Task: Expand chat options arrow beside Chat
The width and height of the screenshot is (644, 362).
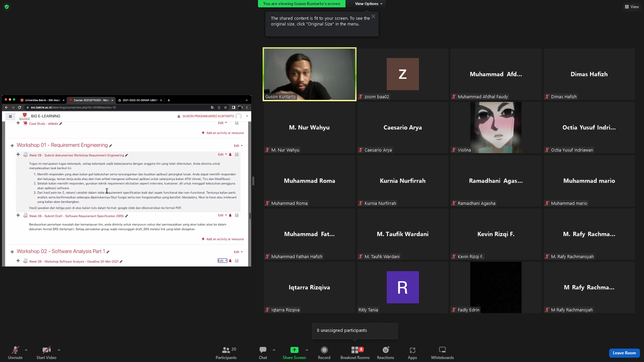Action: pos(274,350)
